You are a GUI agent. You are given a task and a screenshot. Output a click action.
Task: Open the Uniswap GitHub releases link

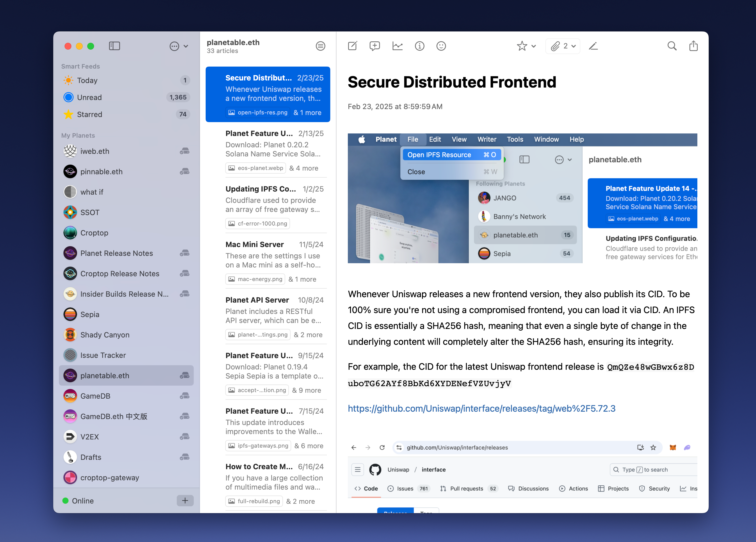click(481, 408)
